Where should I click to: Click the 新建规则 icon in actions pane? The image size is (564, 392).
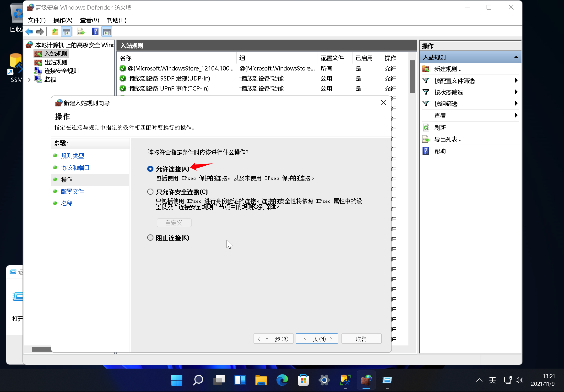pyautogui.click(x=426, y=69)
